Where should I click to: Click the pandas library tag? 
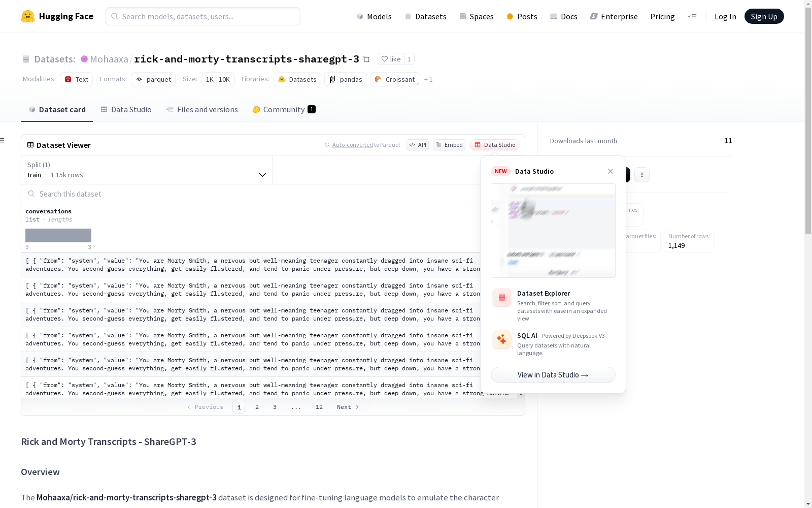click(346, 79)
